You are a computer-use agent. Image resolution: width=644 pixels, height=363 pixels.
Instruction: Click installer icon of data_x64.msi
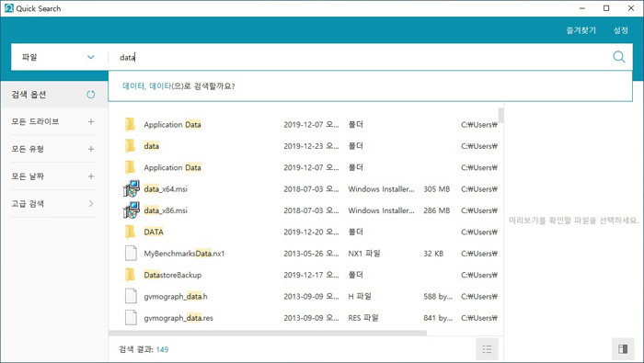[x=131, y=188]
